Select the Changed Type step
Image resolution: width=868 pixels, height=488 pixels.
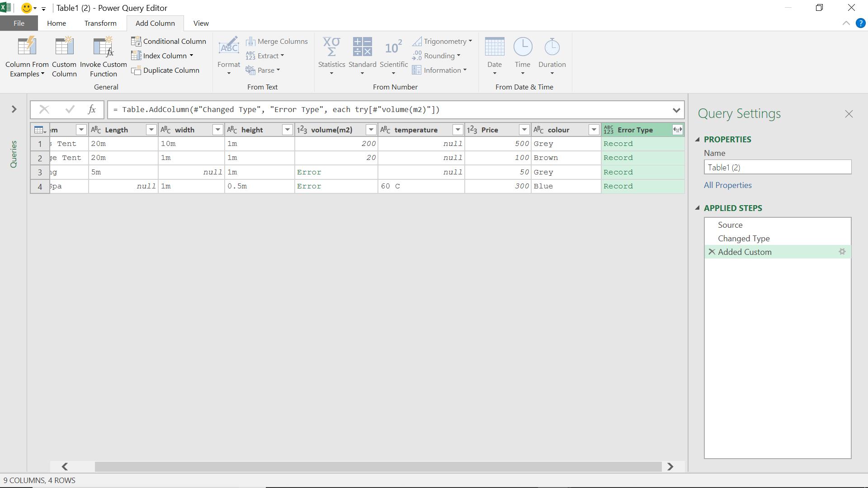click(778, 239)
